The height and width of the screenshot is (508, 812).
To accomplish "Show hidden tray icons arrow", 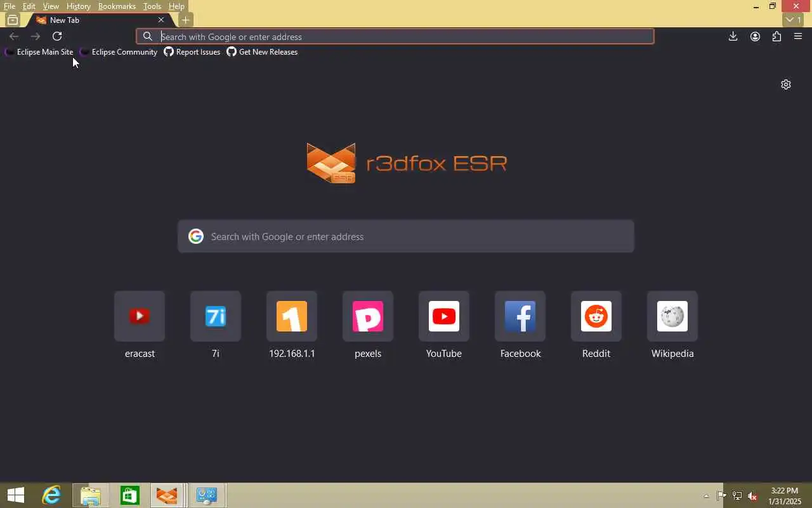I will [x=706, y=496].
